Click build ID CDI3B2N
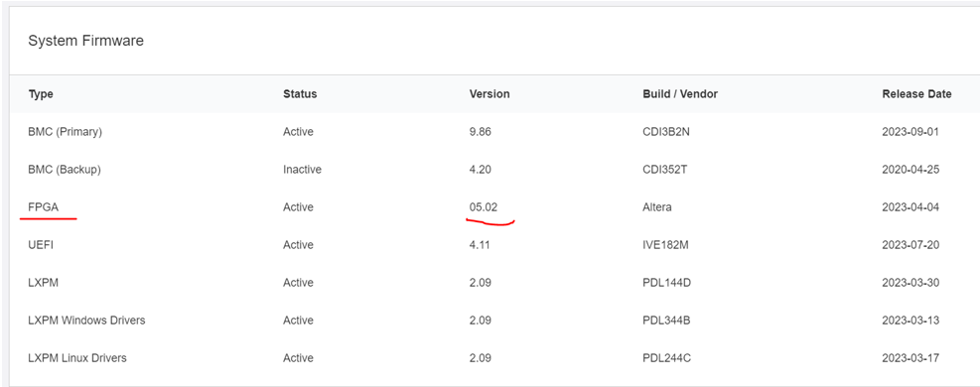The height and width of the screenshot is (387, 980). point(666,132)
